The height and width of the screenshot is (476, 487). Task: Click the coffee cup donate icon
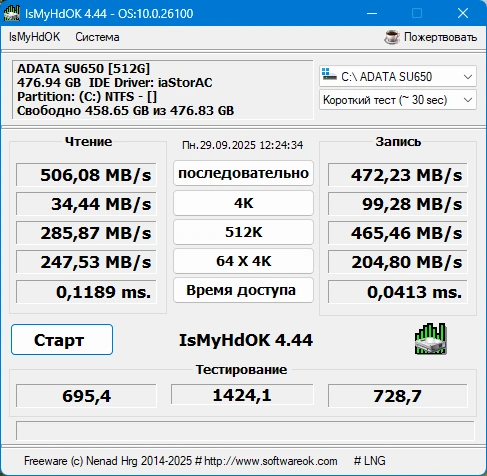click(x=392, y=37)
